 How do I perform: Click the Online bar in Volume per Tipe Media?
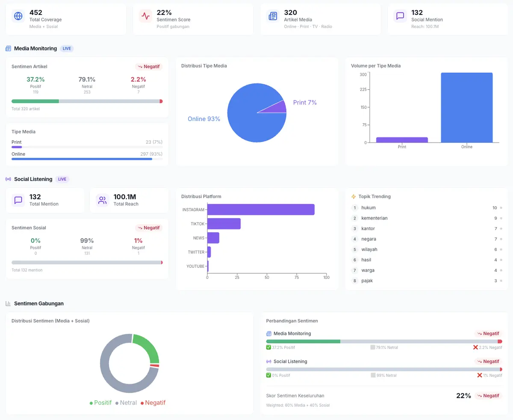click(467, 108)
